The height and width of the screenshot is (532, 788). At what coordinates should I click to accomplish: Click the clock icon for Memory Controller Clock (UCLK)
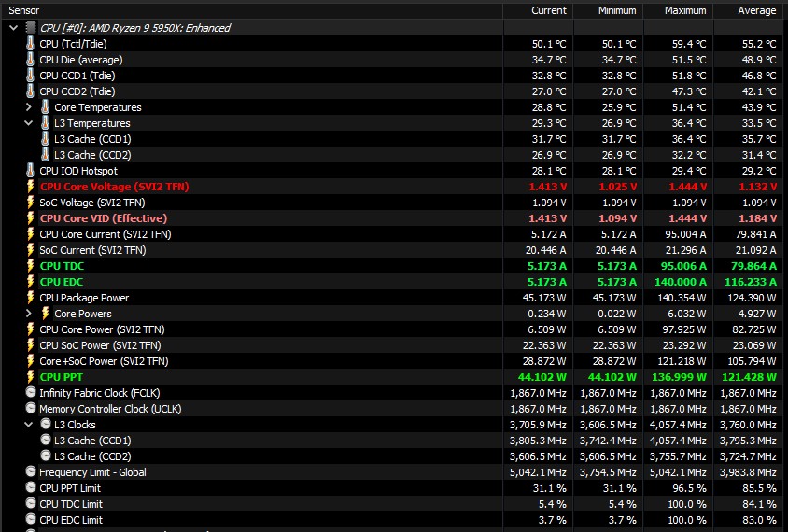click(31, 408)
